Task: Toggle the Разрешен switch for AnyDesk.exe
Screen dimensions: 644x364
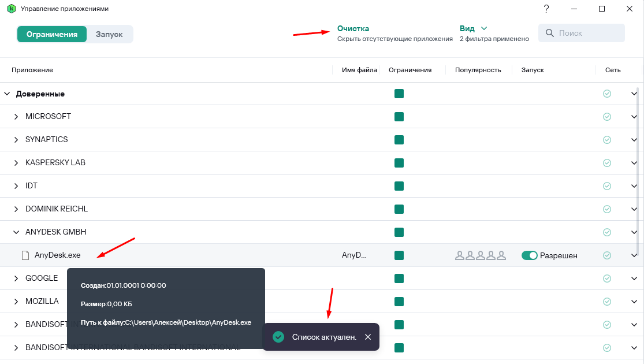Action: pyautogui.click(x=530, y=255)
